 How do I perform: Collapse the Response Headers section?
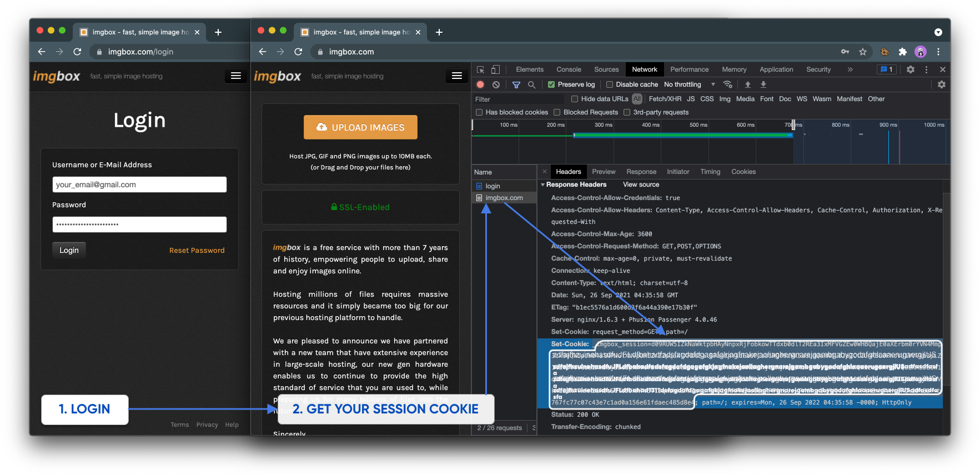(542, 184)
